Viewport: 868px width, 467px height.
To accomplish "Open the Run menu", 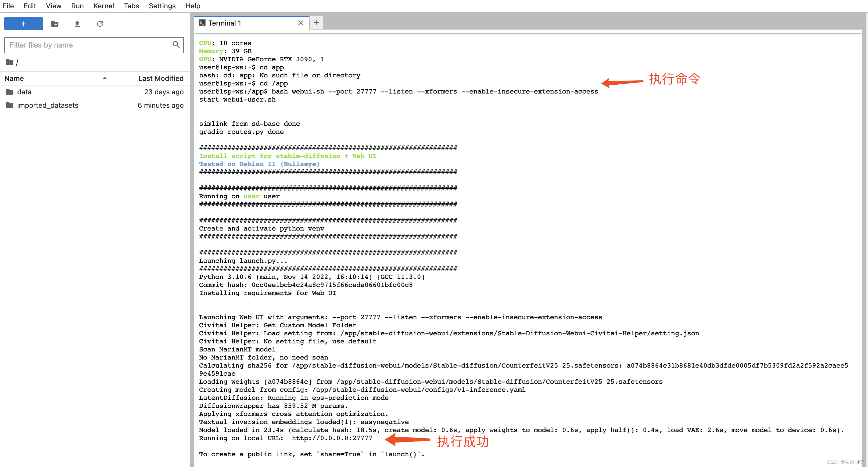I will [x=77, y=6].
